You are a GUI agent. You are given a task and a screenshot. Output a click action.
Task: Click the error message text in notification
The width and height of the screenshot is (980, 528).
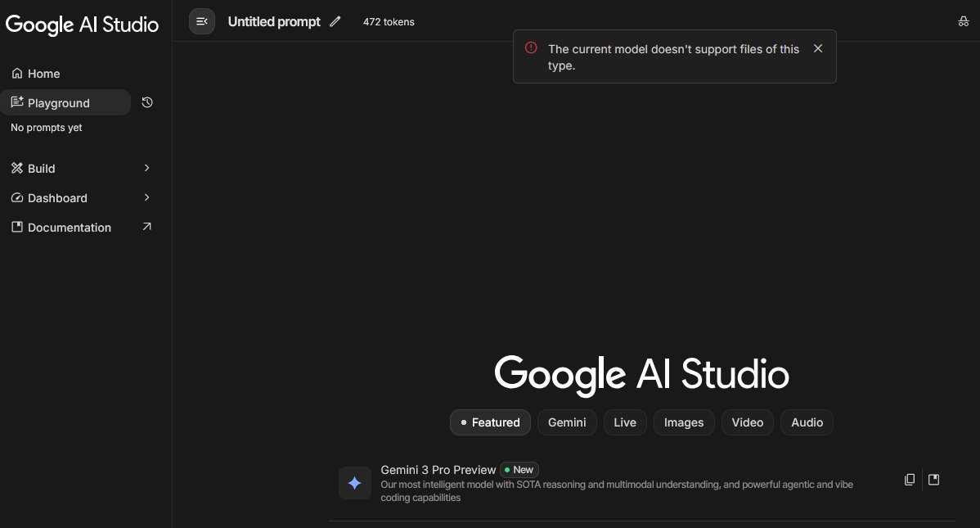(674, 57)
